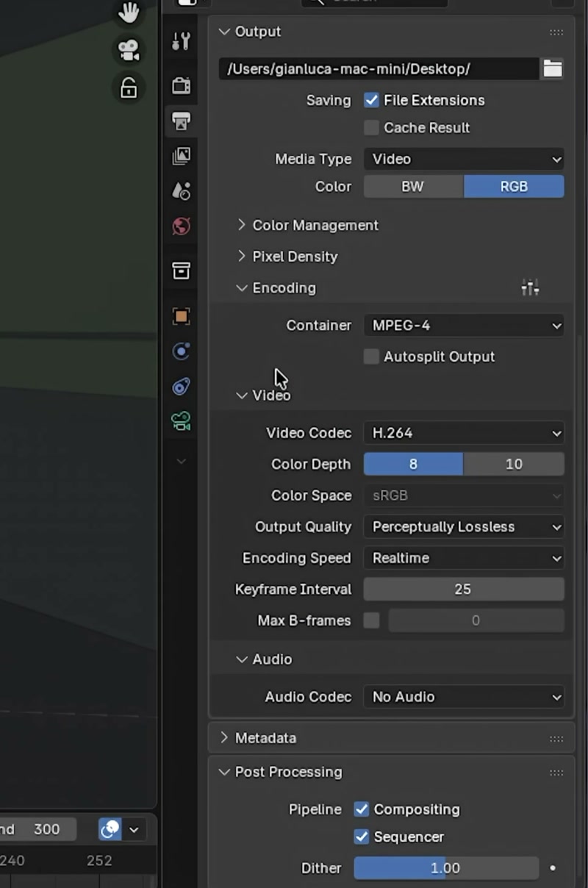Expand the Metadata panel
Viewport: 588px width, 888px height.
225,737
